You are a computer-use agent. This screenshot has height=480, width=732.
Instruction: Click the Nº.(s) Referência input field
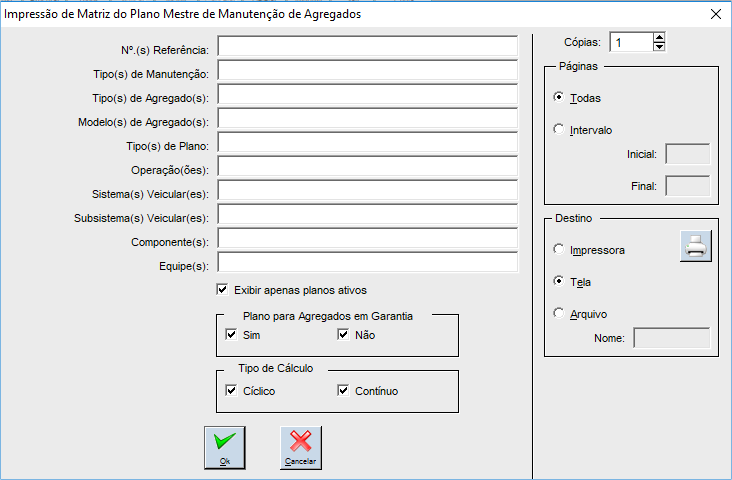click(367, 48)
